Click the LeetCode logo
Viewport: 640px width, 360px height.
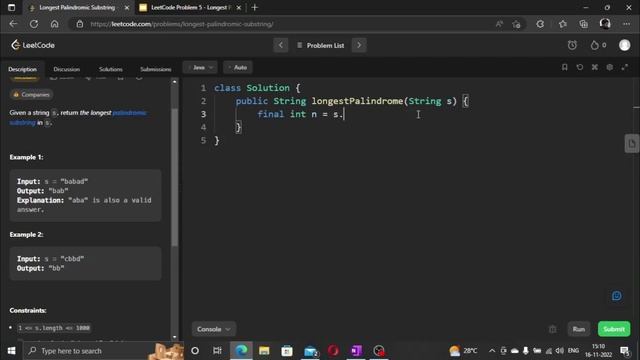[x=33, y=45]
